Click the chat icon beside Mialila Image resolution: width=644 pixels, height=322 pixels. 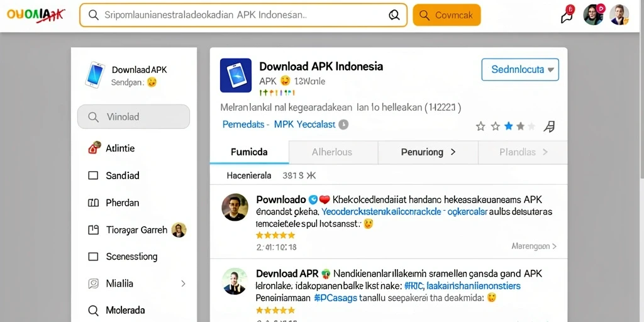tap(94, 284)
